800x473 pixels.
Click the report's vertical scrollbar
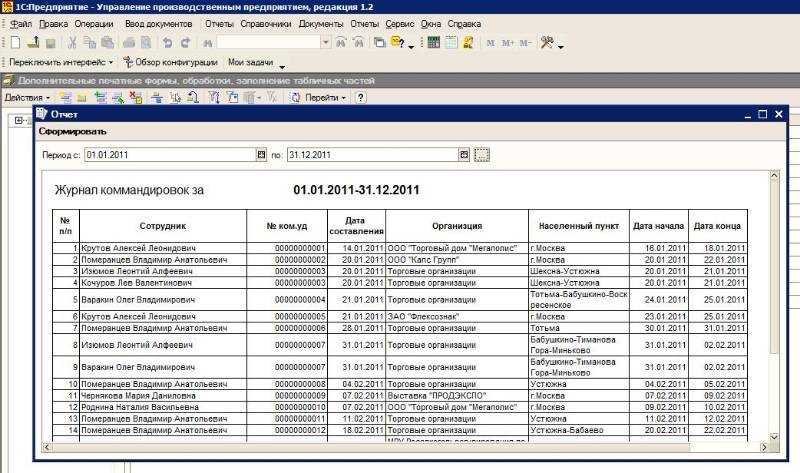tap(774, 300)
